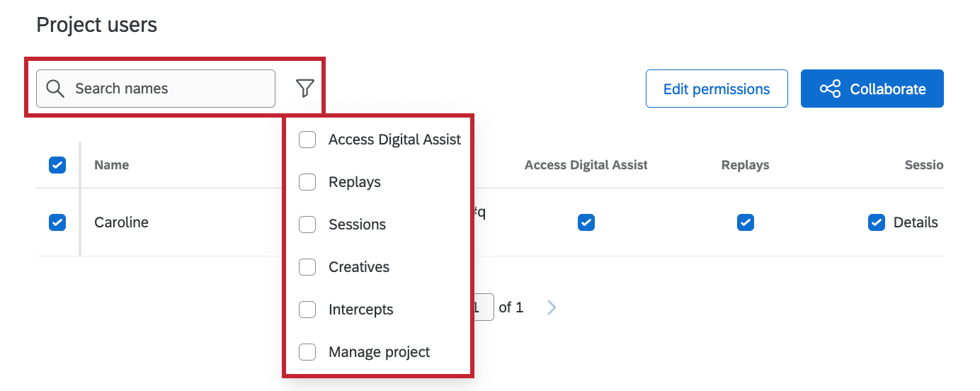Image resolution: width=980 pixels, height=391 pixels.
Task: Uncheck Caroline's Access Digital Assist permission
Action: coord(586,222)
